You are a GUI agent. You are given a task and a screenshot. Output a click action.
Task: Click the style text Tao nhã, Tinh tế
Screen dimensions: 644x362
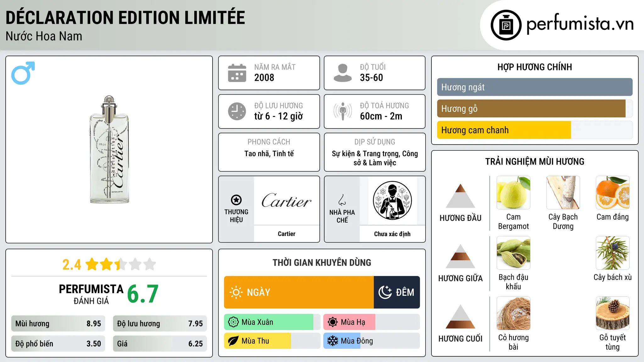point(269,153)
